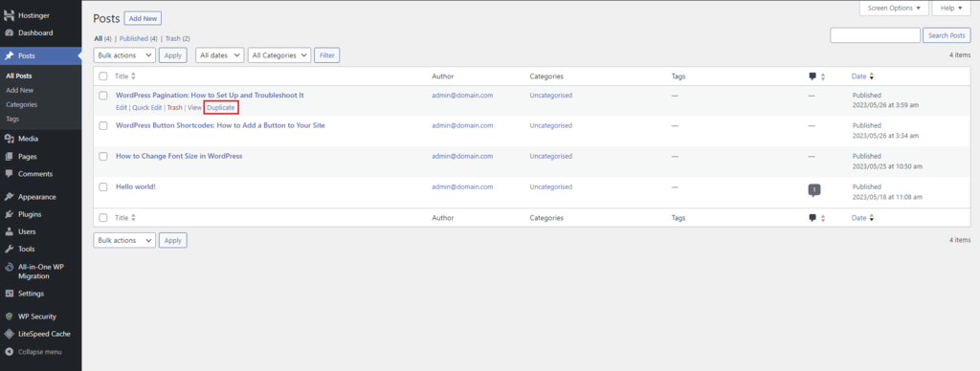
Task: Open the Categories submenu item
Action: [22, 104]
